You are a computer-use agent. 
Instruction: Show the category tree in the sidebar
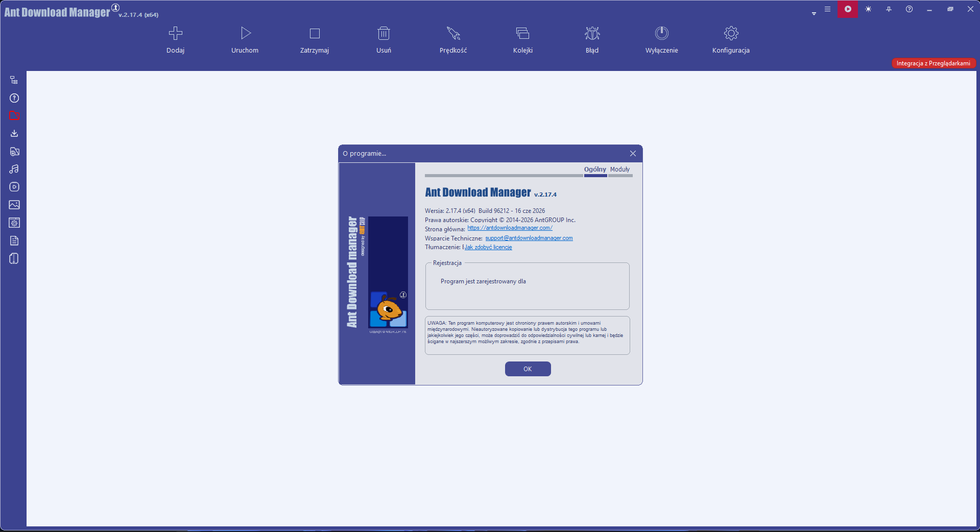[14, 80]
